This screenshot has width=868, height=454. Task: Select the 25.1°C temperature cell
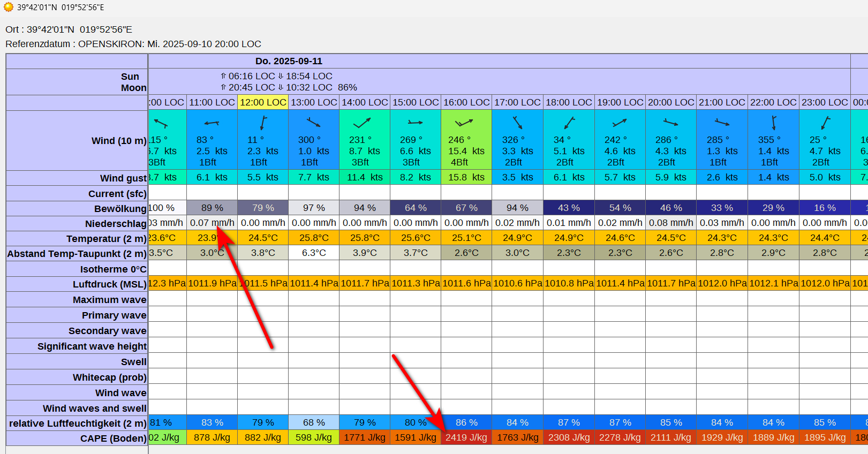(x=466, y=238)
